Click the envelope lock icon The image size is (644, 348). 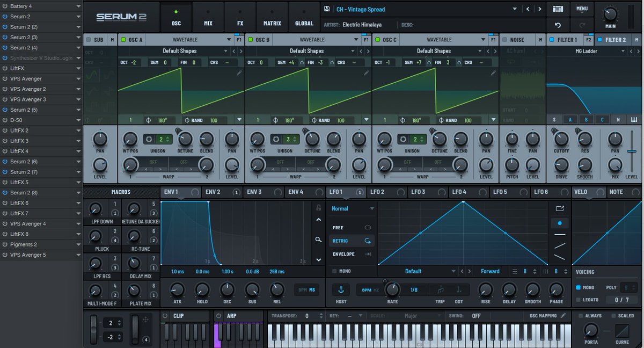pos(318,208)
